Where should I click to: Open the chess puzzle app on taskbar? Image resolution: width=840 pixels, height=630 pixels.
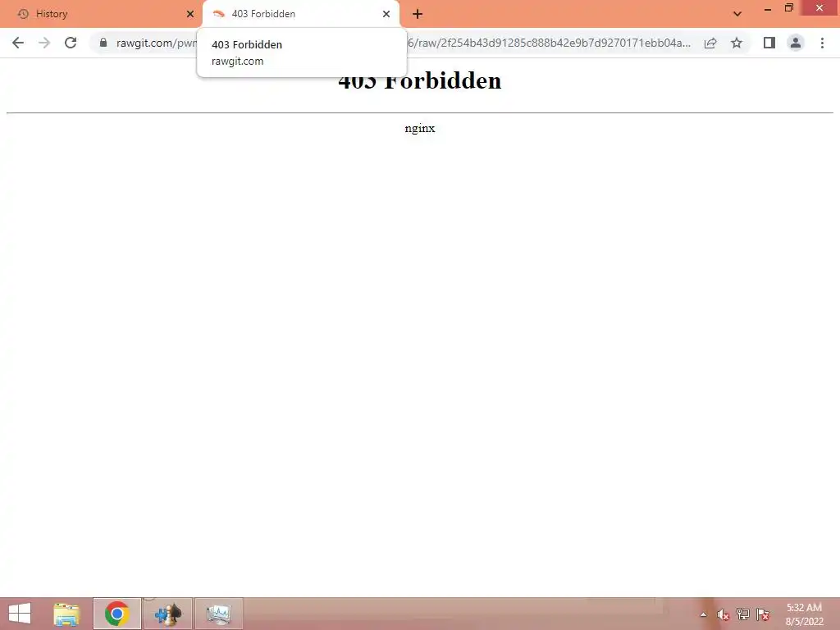coord(168,614)
